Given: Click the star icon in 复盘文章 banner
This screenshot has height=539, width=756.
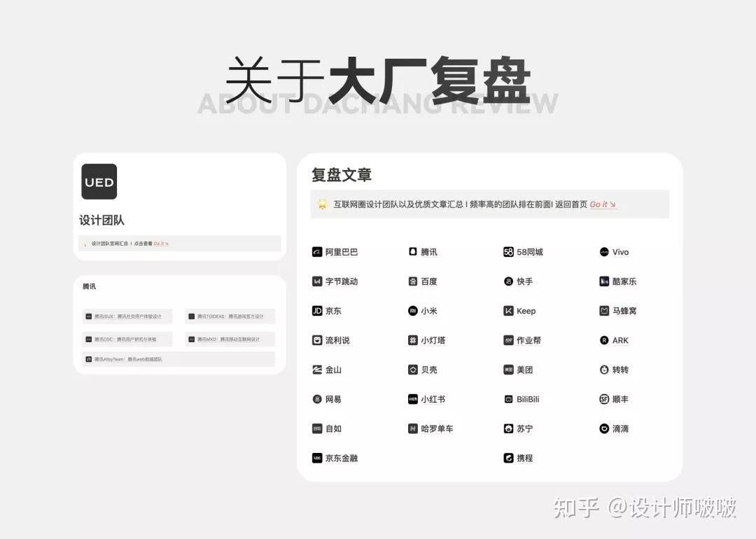Looking at the screenshot, I should pyautogui.click(x=322, y=204).
